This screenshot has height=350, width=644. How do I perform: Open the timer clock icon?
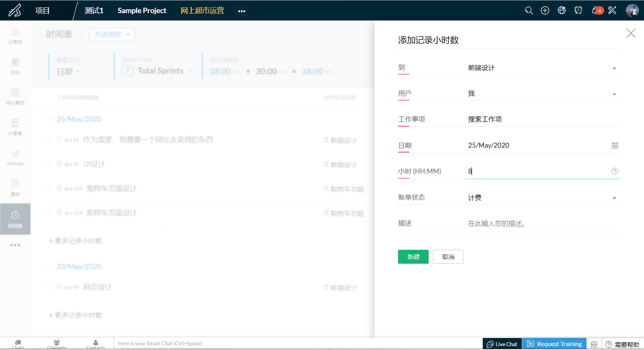[578, 11]
